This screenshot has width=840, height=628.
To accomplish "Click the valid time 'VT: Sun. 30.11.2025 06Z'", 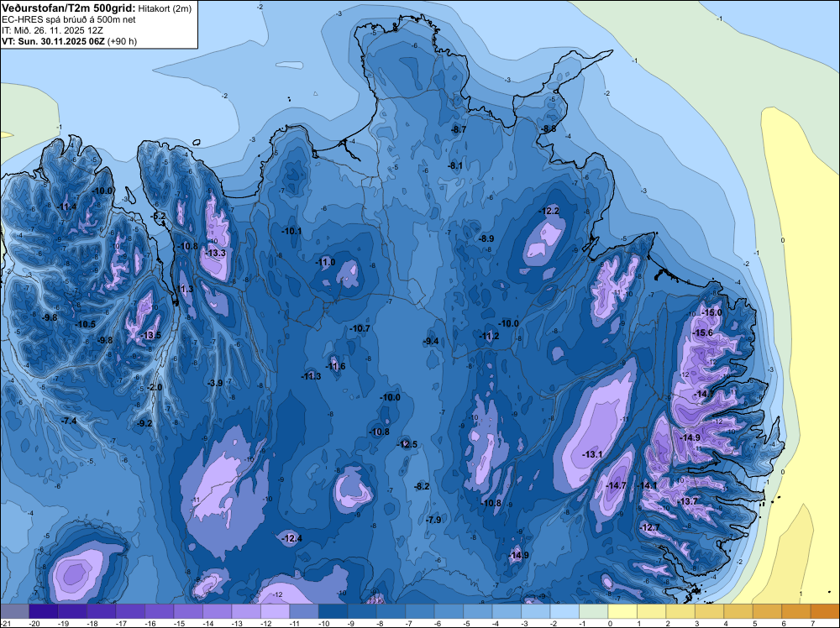I will (54, 41).
